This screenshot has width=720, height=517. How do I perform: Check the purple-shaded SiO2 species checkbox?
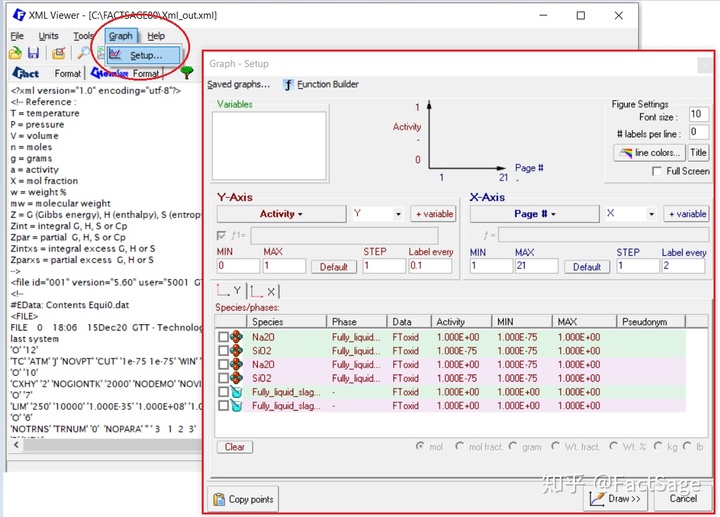(x=223, y=378)
